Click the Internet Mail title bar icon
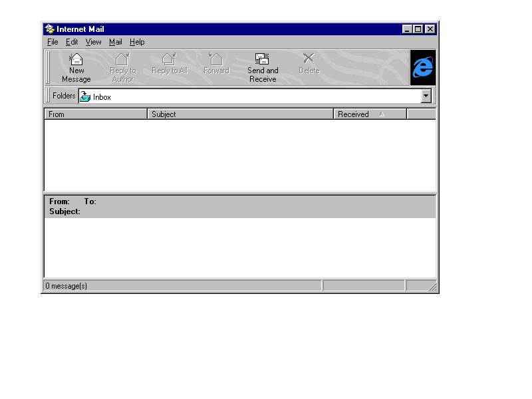532x399 pixels. (49, 29)
